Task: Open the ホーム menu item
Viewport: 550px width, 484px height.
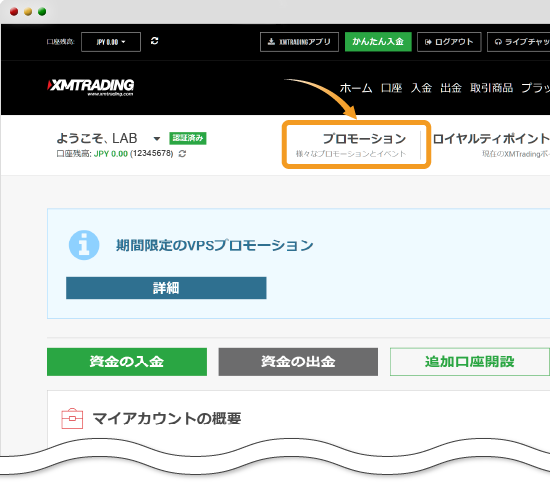Action: (x=356, y=88)
